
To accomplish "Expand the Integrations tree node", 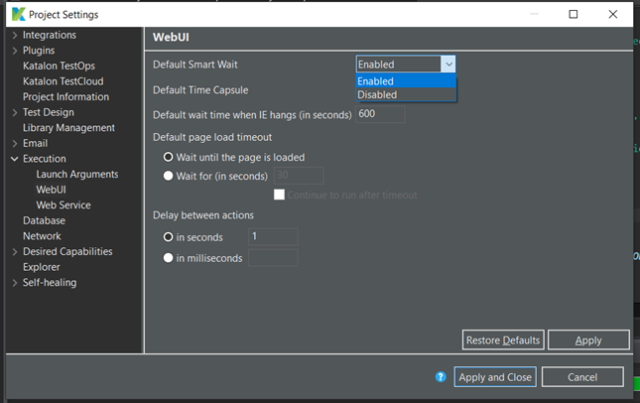I will (x=14, y=35).
